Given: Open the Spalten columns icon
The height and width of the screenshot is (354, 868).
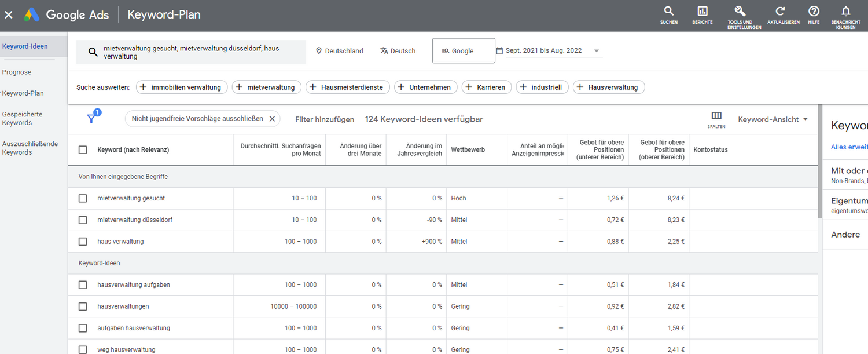Looking at the screenshot, I should click(716, 116).
